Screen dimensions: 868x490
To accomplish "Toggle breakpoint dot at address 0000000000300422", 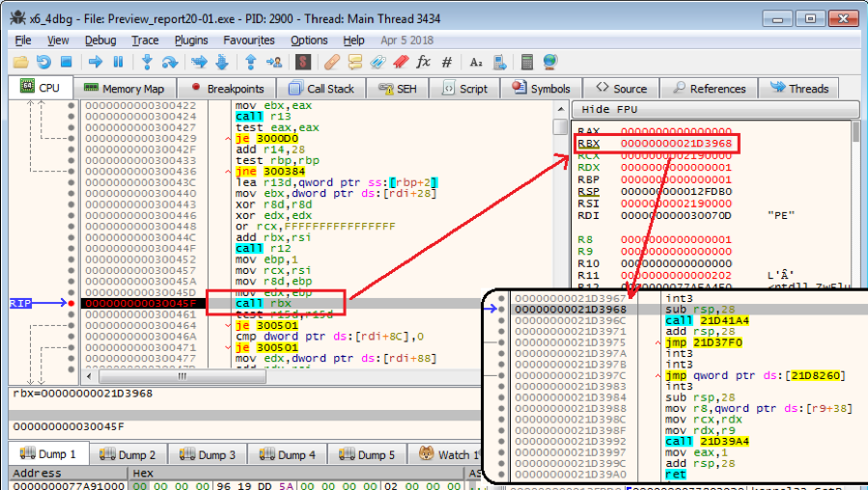I will (x=71, y=105).
